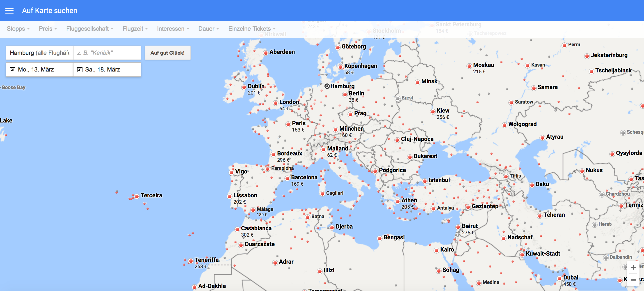Select the Ouarzazate marker
Viewport: 644px width, 291px height.
(x=241, y=245)
